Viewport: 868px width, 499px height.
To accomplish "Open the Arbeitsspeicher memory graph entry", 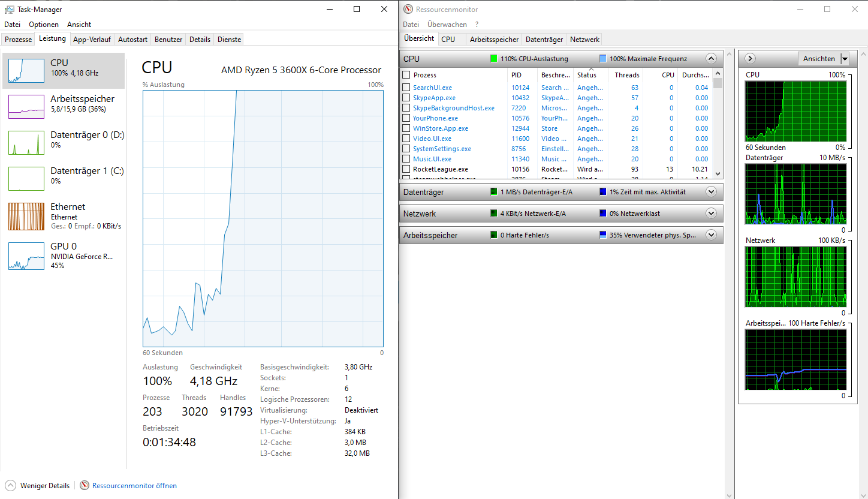I will coord(26,107).
